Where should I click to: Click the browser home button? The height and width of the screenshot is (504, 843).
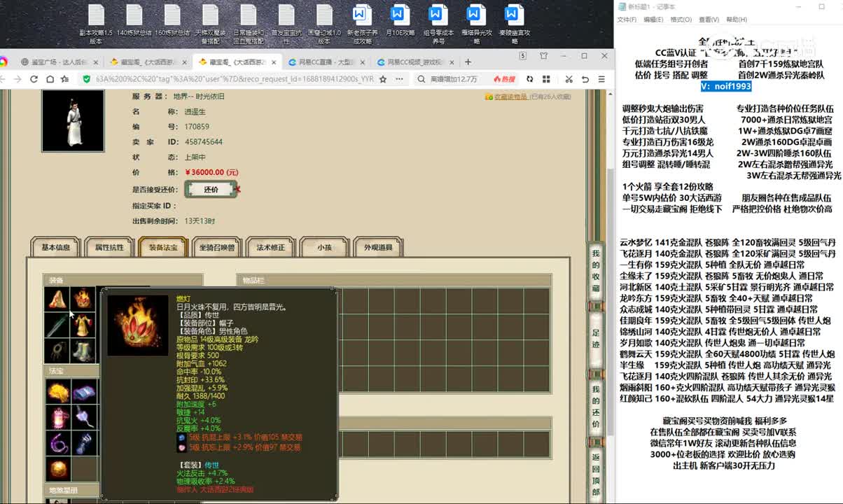(x=50, y=79)
